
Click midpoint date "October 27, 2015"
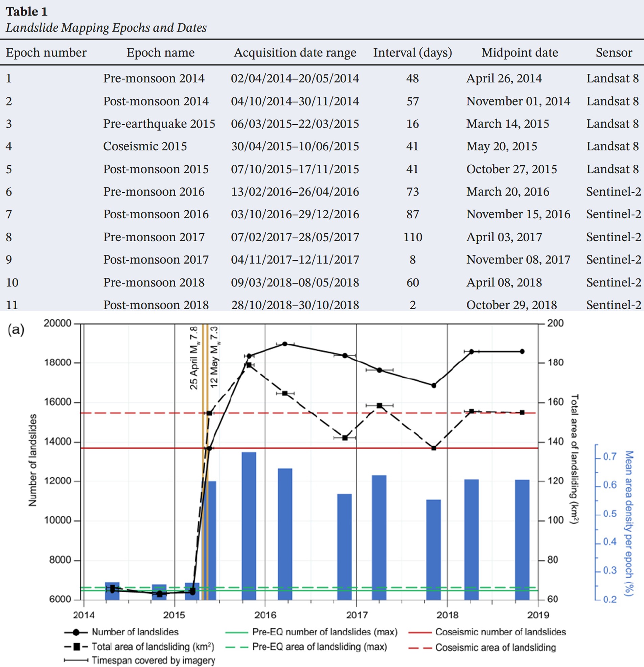[511, 169]
